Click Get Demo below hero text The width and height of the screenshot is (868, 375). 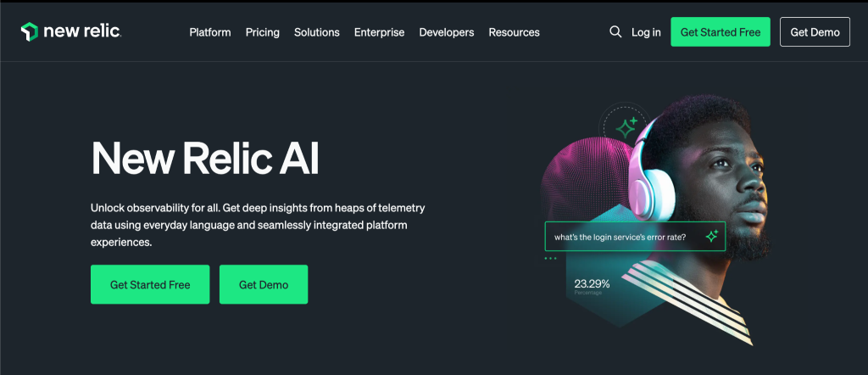(264, 284)
